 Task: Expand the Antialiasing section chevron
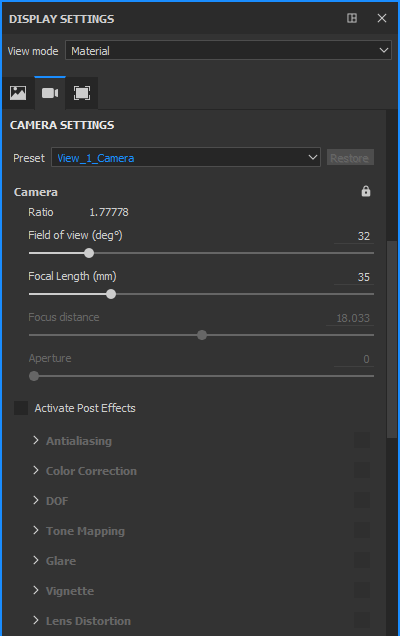(x=36, y=440)
